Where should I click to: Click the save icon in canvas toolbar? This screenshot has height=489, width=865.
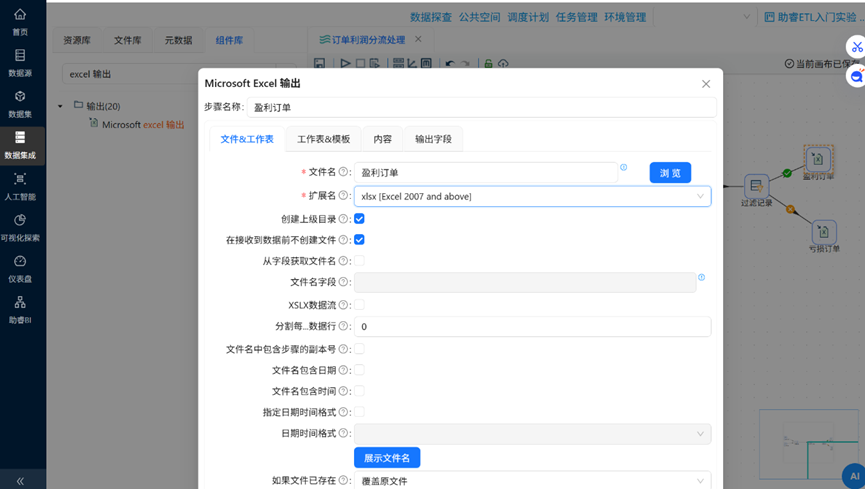pyautogui.click(x=319, y=63)
